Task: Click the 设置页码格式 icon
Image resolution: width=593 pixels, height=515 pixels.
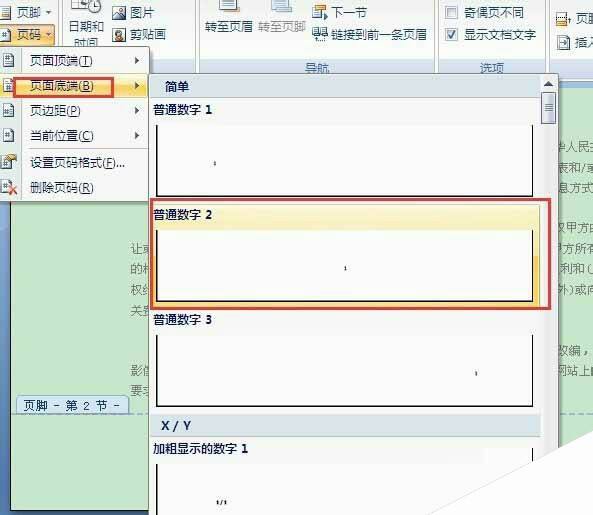Action: point(8,162)
